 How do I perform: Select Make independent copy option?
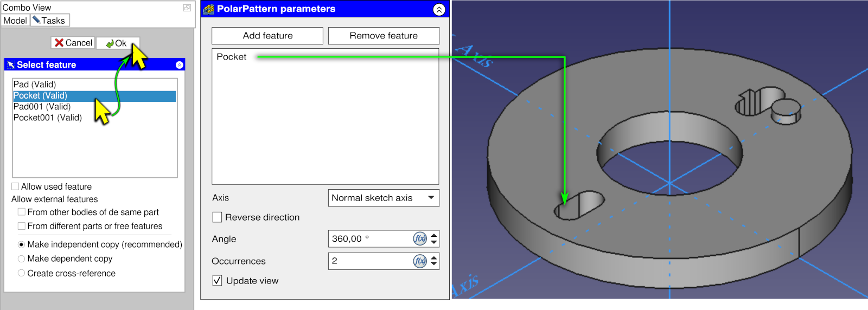pyautogui.click(x=22, y=244)
